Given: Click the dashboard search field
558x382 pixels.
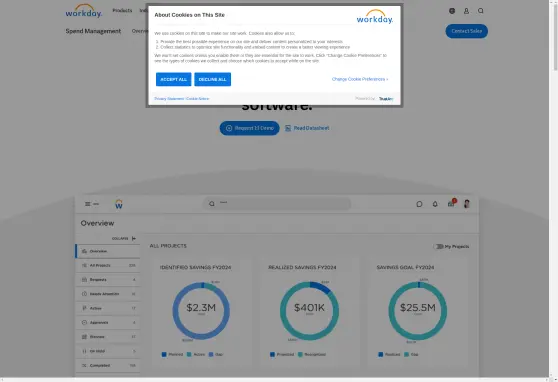Looking at the screenshot, I should click(x=277, y=204).
